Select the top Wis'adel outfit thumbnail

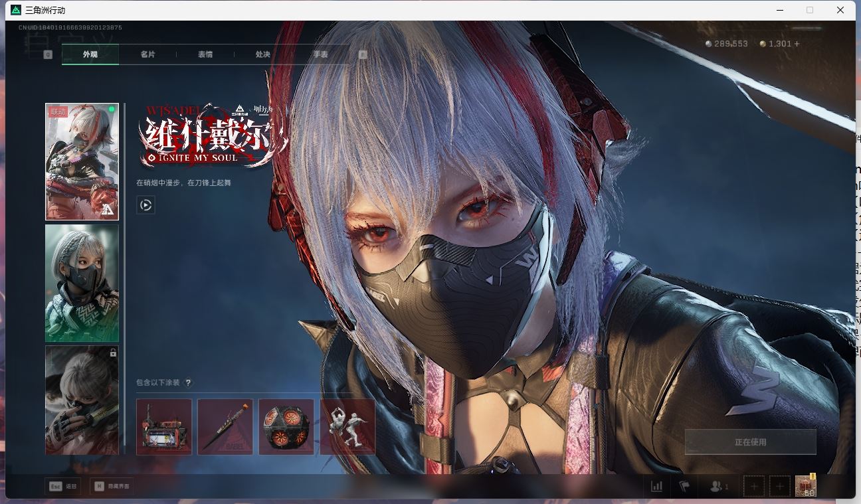click(82, 161)
